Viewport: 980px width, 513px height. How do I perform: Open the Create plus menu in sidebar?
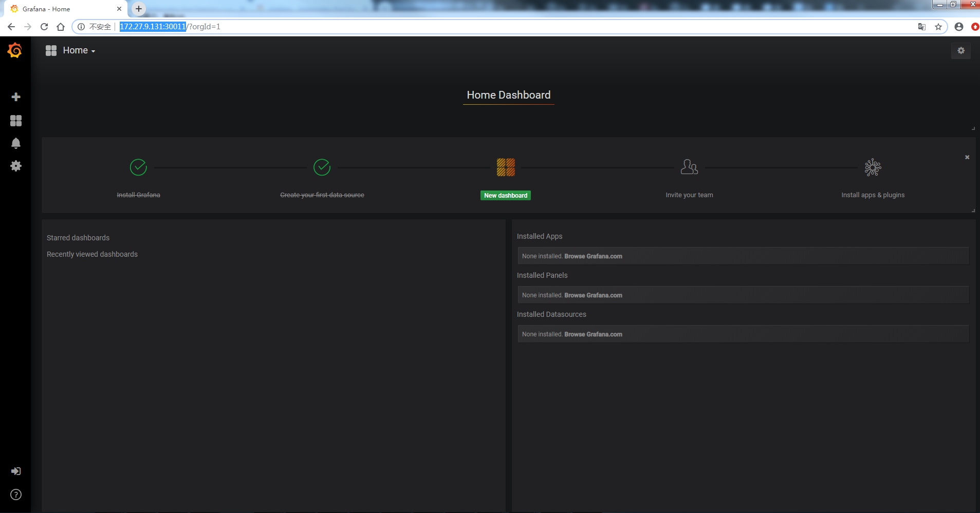(x=16, y=97)
